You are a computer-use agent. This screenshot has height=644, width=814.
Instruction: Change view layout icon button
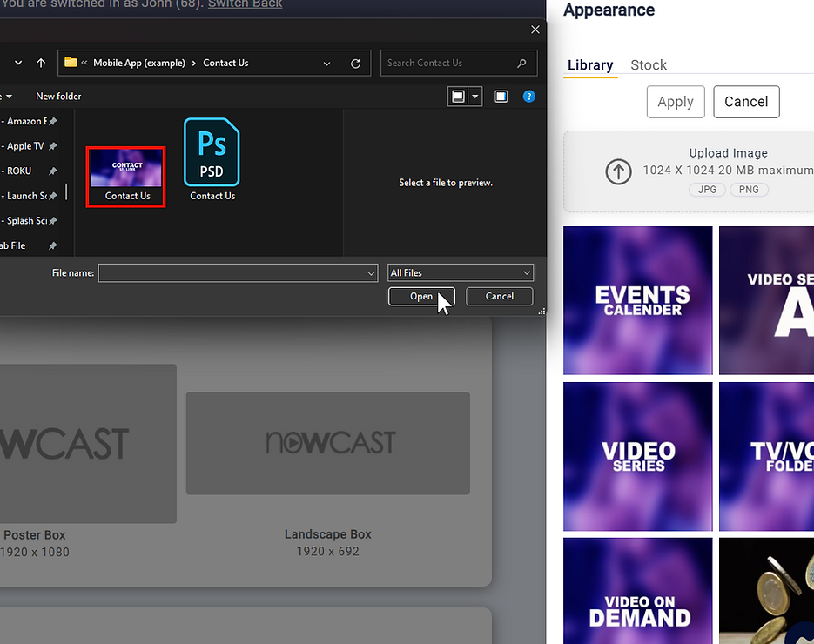(458, 97)
